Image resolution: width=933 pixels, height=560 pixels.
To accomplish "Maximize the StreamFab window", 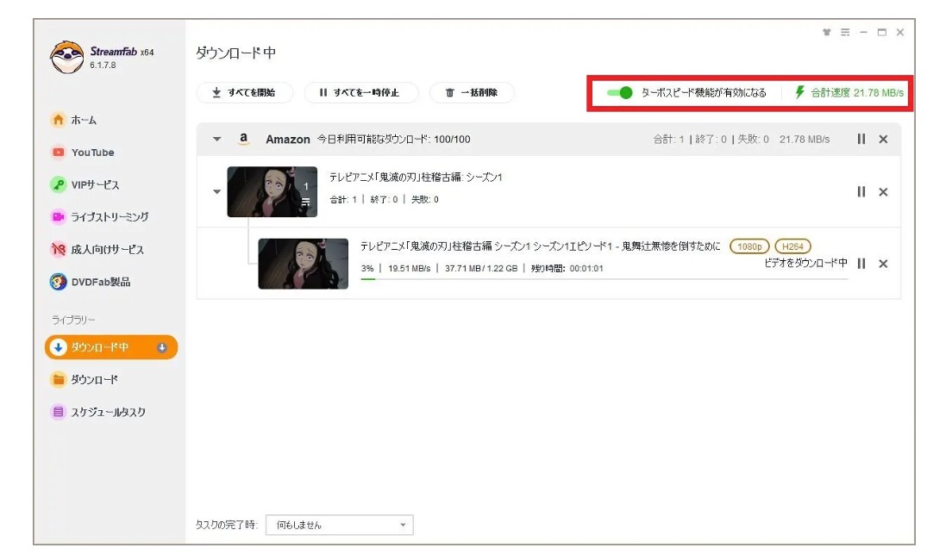I will coord(882,32).
